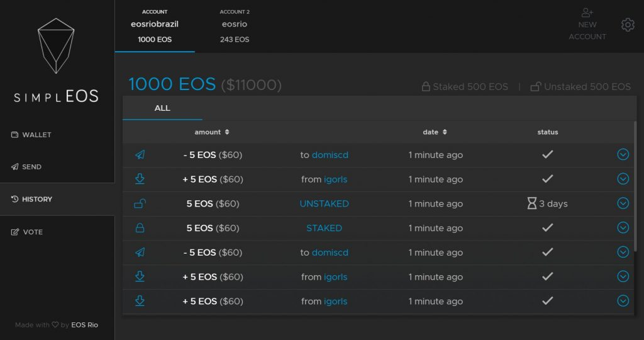Expand the topmost domiscd transaction row
The width and height of the screenshot is (644, 340).
coord(623,154)
